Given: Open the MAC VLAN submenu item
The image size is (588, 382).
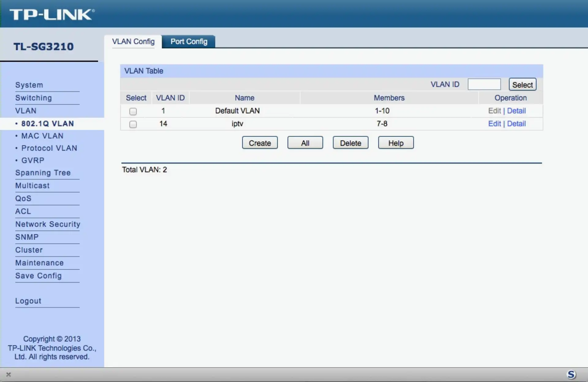Looking at the screenshot, I should click(x=42, y=136).
